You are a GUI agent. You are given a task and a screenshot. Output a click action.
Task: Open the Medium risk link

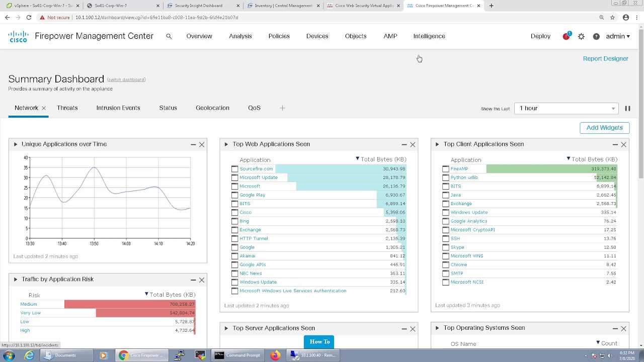point(29,304)
